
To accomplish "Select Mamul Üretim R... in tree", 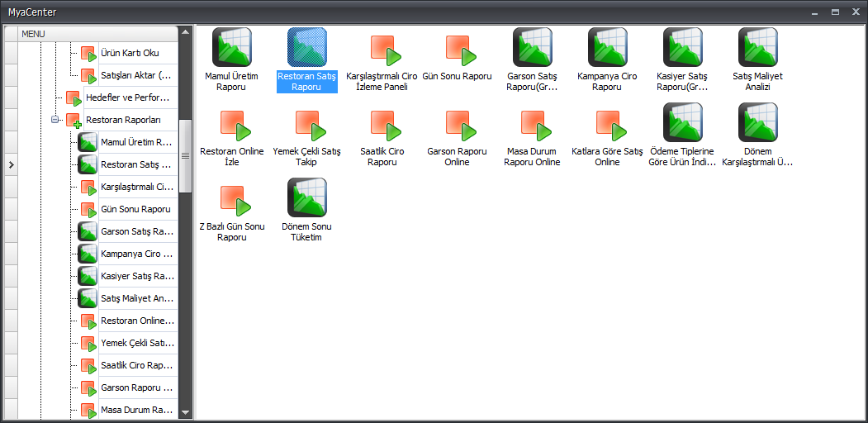I will click(x=136, y=142).
